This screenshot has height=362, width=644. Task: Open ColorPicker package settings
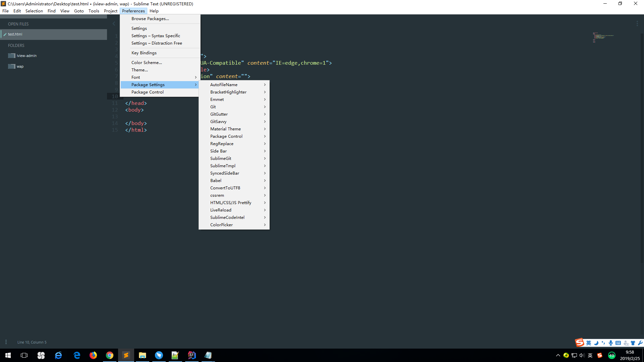234,225
